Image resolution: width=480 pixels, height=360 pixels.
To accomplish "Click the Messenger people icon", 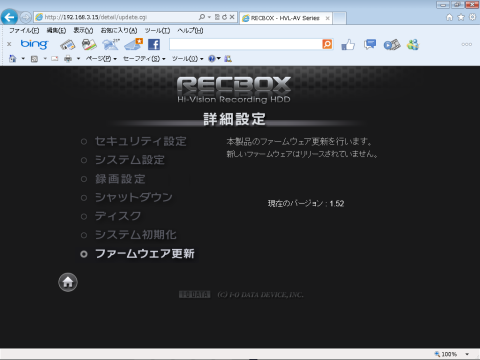I will tap(413, 44).
